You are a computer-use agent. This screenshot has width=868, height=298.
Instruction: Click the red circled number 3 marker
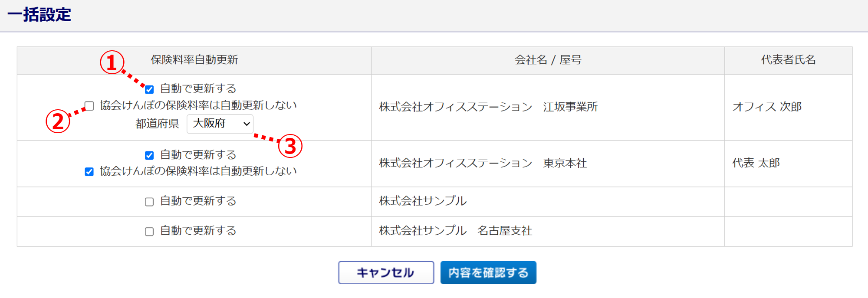(290, 146)
